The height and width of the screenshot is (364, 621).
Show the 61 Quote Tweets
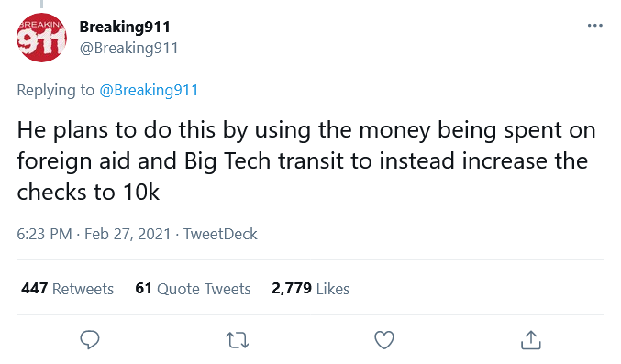click(x=193, y=288)
